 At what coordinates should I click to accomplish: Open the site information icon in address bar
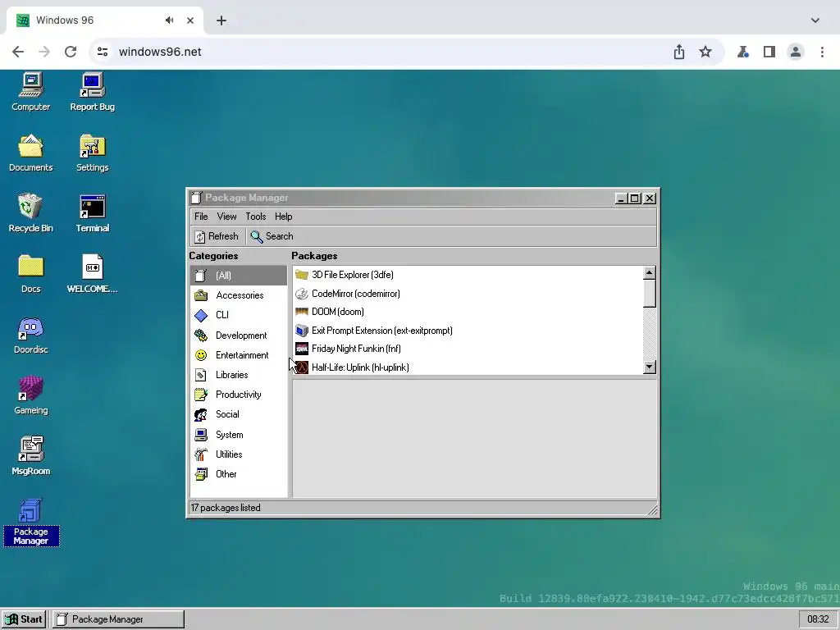point(103,52)
